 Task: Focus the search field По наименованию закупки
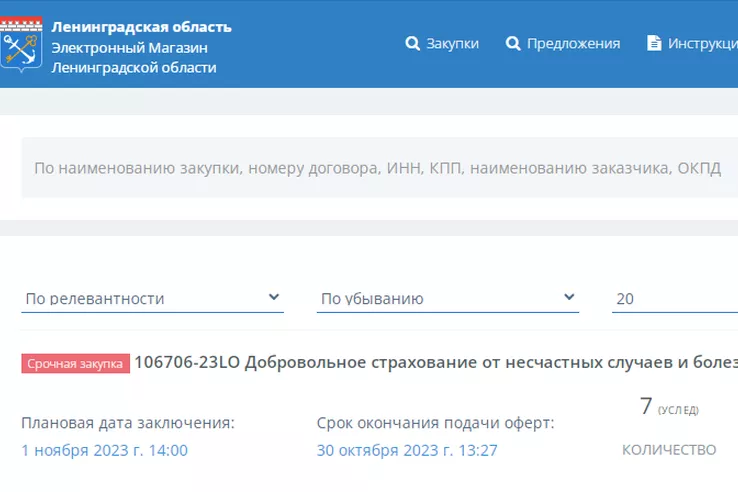[379, 168]
